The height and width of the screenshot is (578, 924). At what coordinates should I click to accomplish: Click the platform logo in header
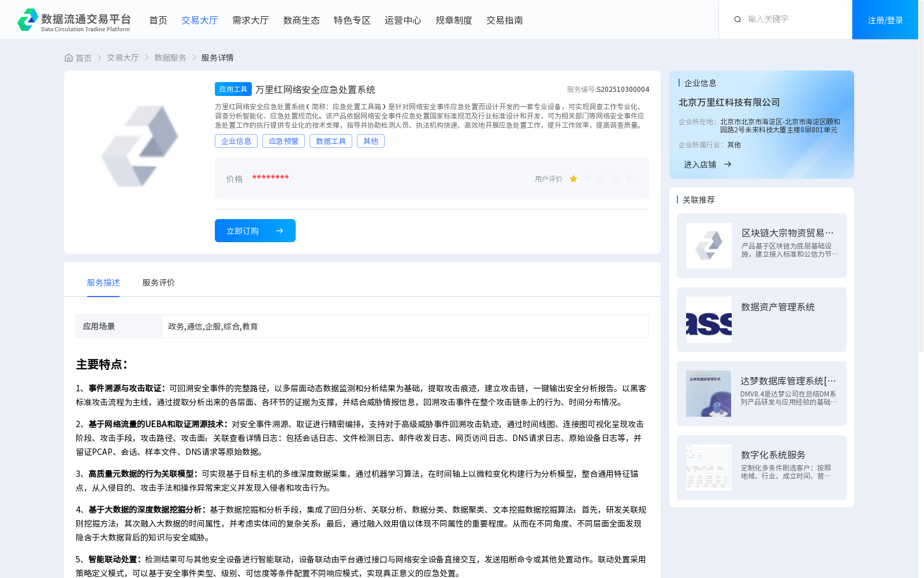click(74, 20)
